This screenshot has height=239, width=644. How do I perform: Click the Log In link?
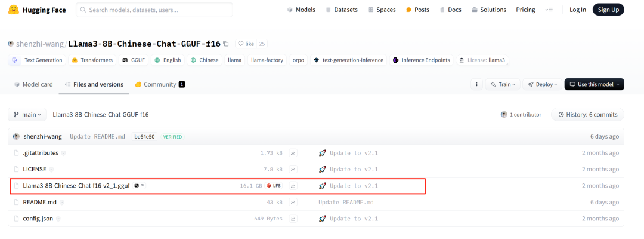tap(577, 10)
